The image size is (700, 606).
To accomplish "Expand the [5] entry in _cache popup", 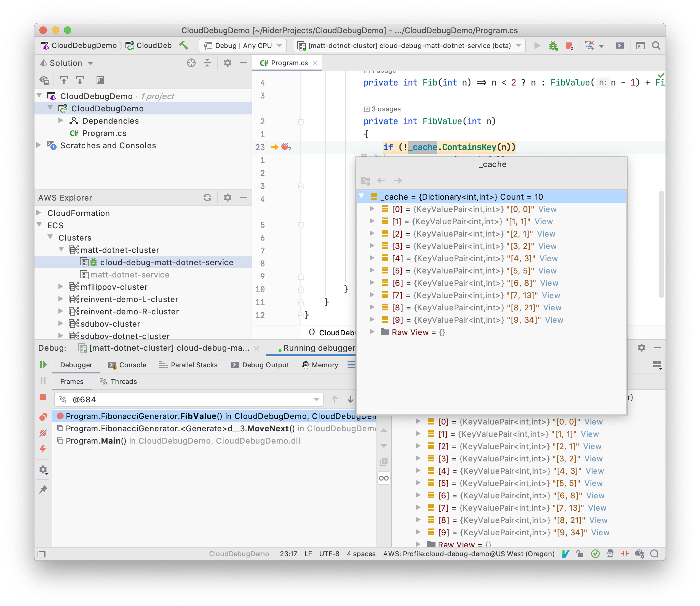I will [372, 270].
